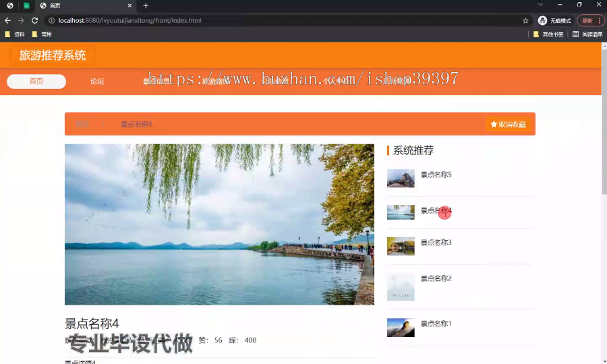Open recommended item 景点名称4
This screenshot has height=364, width=607.
[436, 210]
